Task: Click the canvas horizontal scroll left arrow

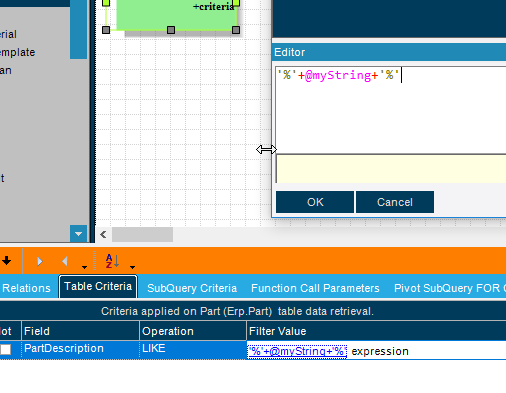Action: [103, 235]
